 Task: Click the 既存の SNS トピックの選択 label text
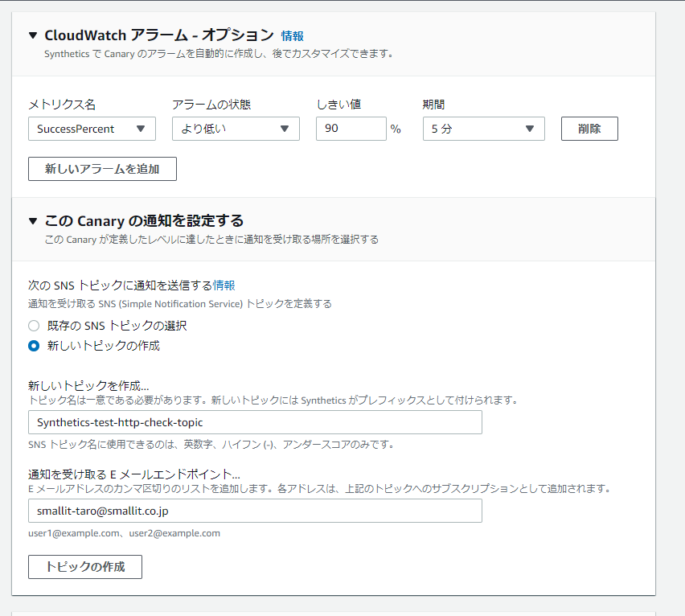[117, 326]
